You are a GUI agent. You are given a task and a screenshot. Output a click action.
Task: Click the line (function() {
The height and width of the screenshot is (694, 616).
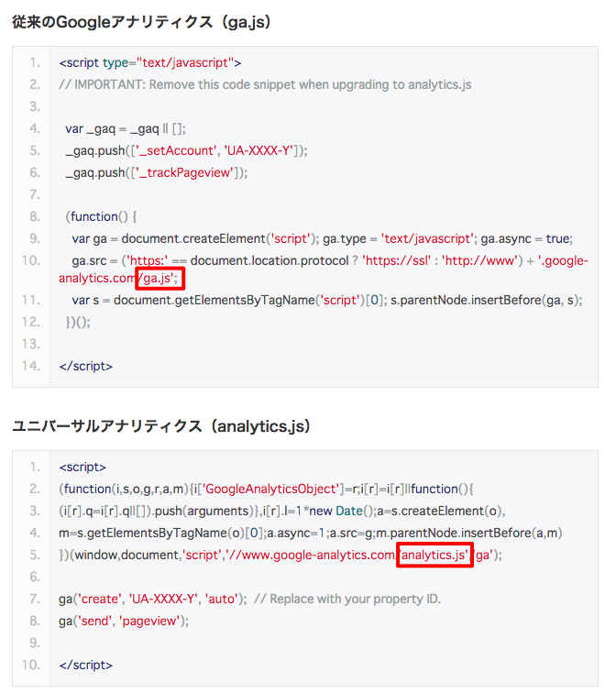click(102, 216)
